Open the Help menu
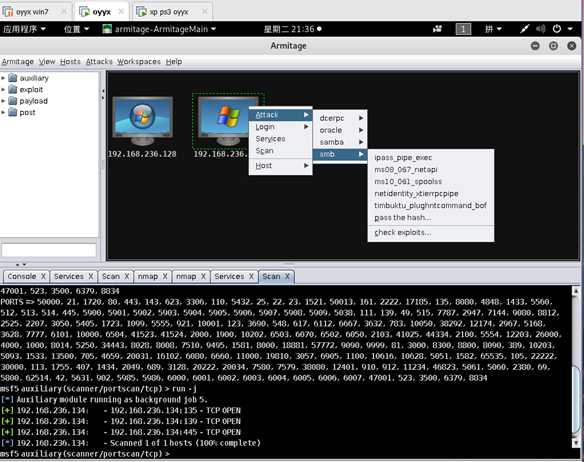The image size is (584, 462). (x=174, y=61)
